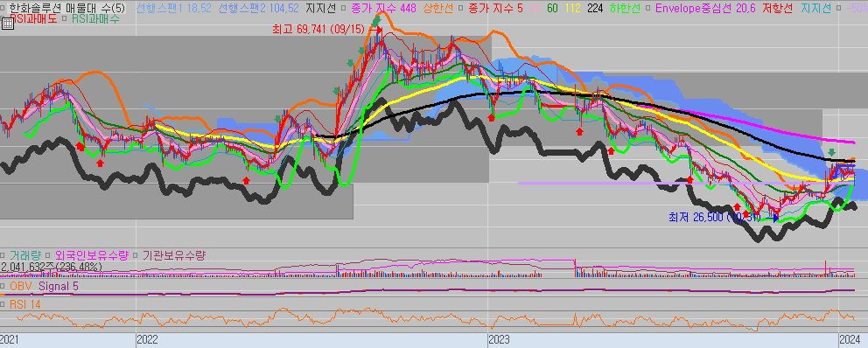Toggle the small box before 거래량
868x348 pixels.
click(x=3, y=255)
